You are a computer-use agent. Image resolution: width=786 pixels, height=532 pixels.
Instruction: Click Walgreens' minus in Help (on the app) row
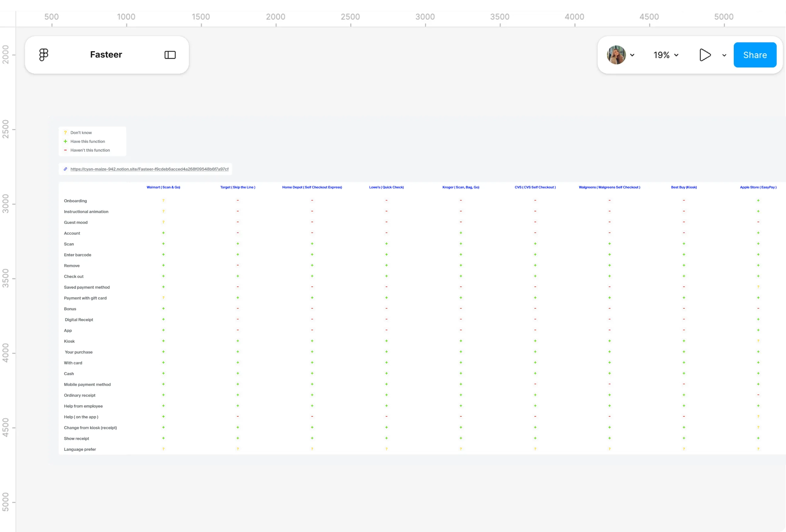click(610, 417)
